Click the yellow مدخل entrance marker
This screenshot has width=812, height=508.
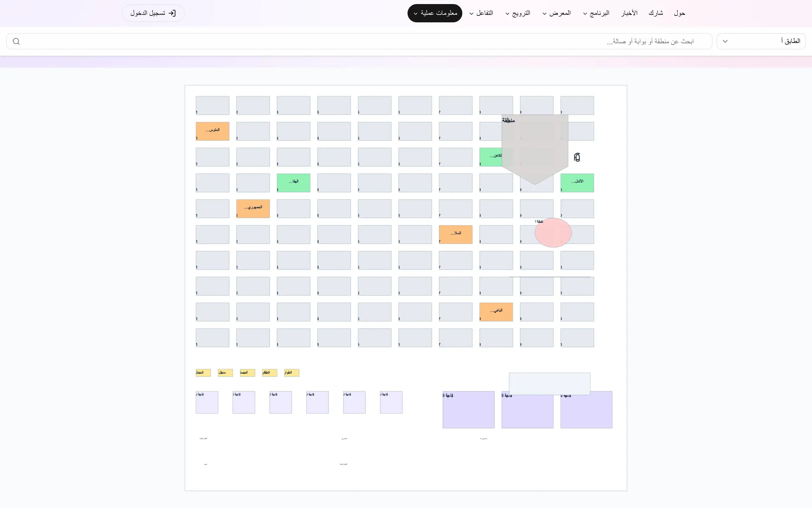point(225,373)
